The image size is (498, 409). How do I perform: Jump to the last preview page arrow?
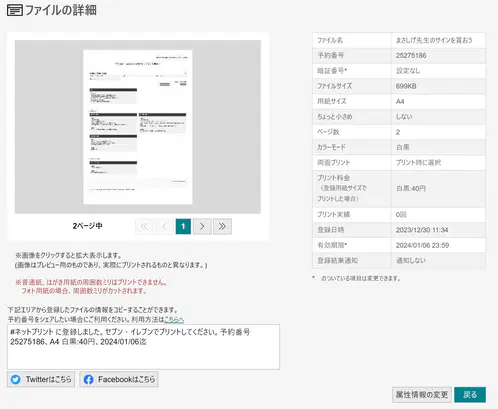(x=222, y=226)
